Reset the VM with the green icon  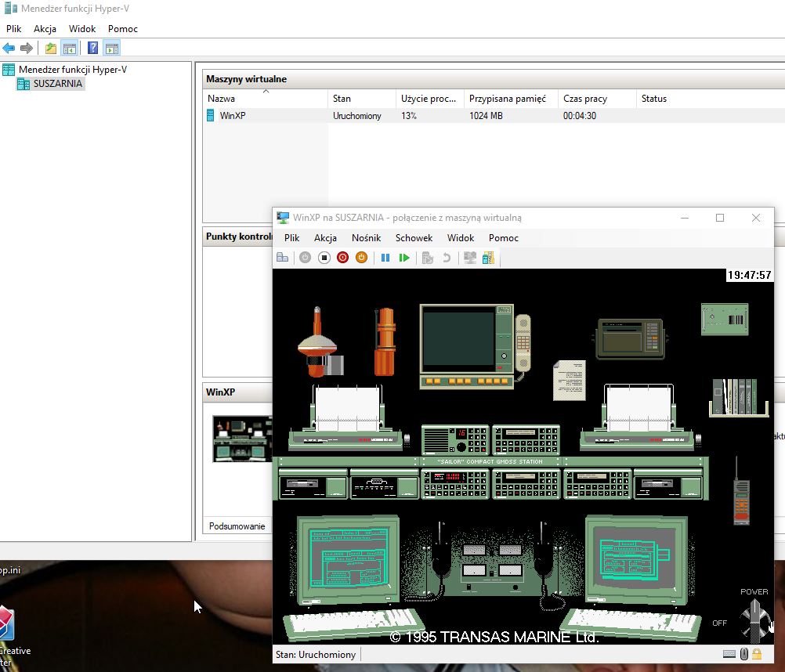click(404, 258)
